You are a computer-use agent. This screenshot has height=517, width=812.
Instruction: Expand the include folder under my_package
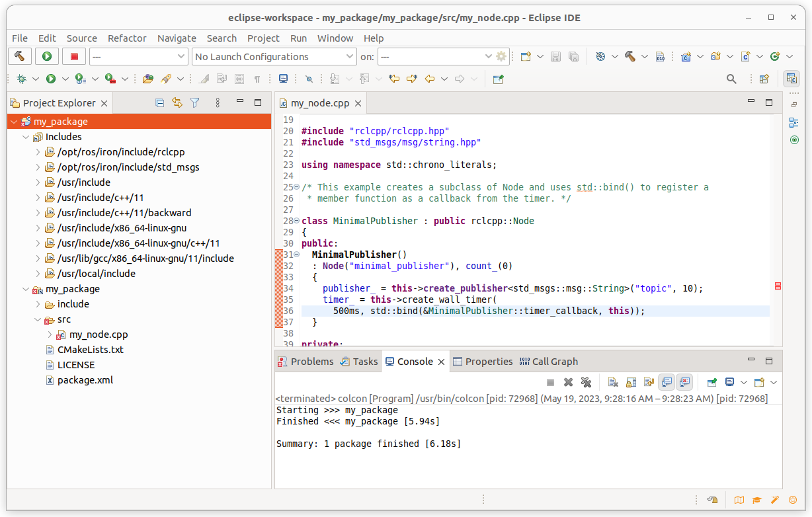[x=38, y=304]
